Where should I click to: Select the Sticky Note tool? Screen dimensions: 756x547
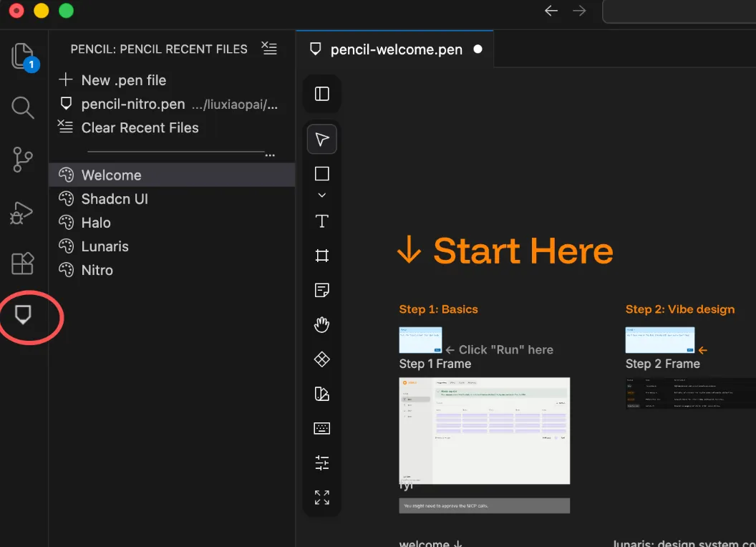pos(321,290)
